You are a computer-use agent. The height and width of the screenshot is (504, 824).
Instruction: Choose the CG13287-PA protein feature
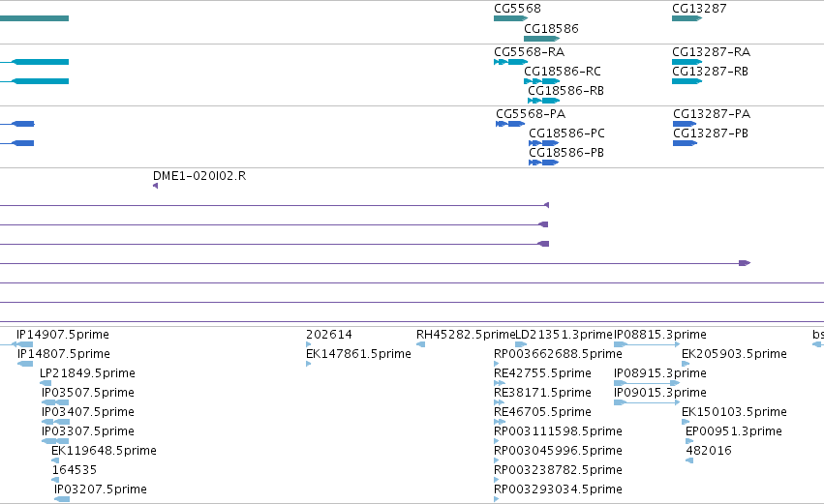685,124
